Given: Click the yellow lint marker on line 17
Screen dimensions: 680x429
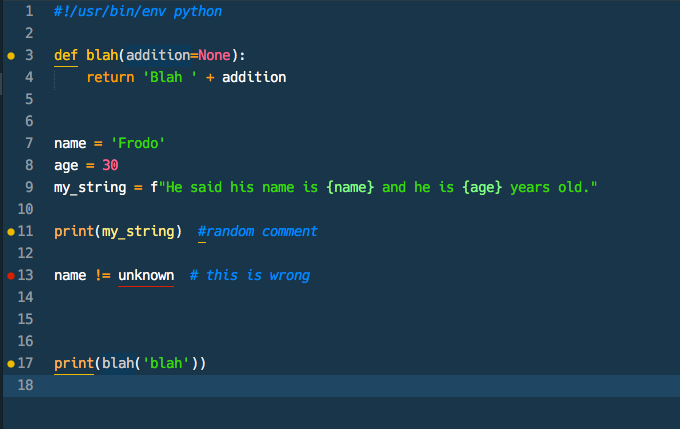Looking at the screenshot, I should point(11,364).
